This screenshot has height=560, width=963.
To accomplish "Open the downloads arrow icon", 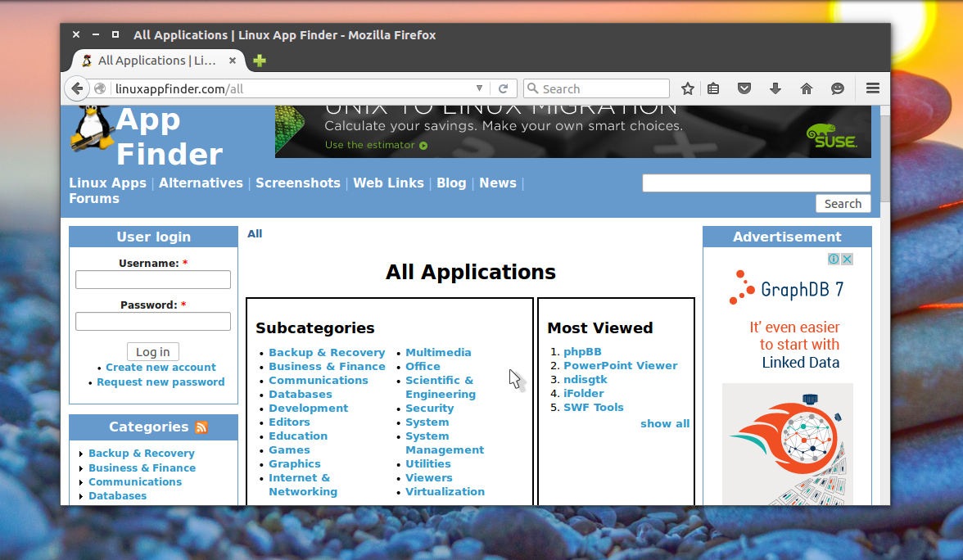I will tap(775, 88).
